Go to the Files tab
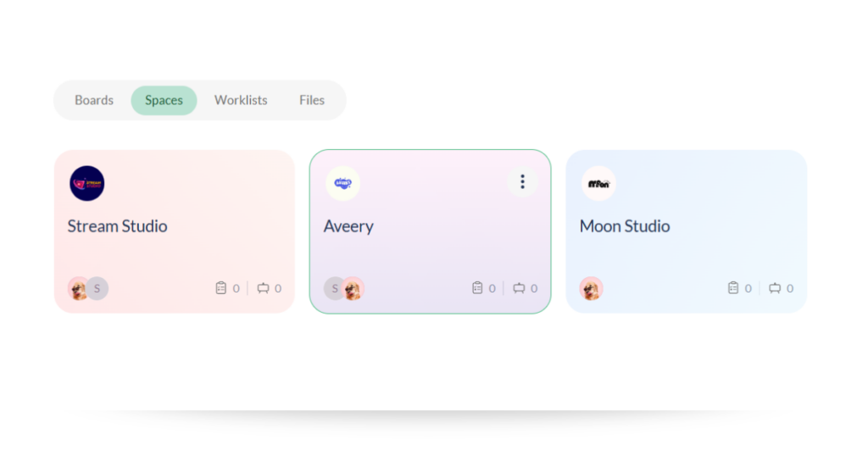Viewport: 868px width, 456px height. [x=312, y=100]
